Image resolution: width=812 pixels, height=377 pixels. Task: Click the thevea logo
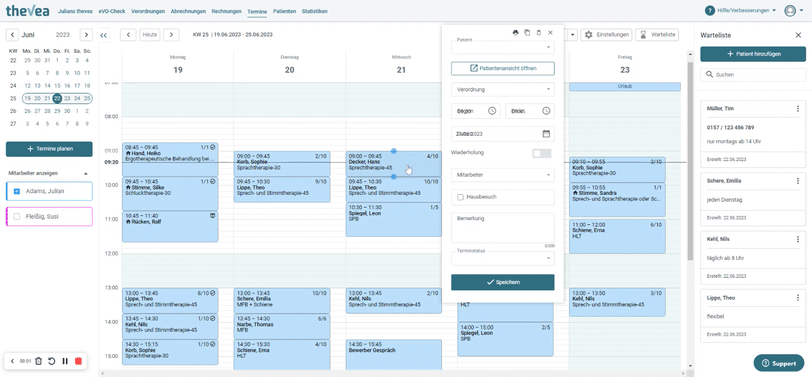point(28,10)
